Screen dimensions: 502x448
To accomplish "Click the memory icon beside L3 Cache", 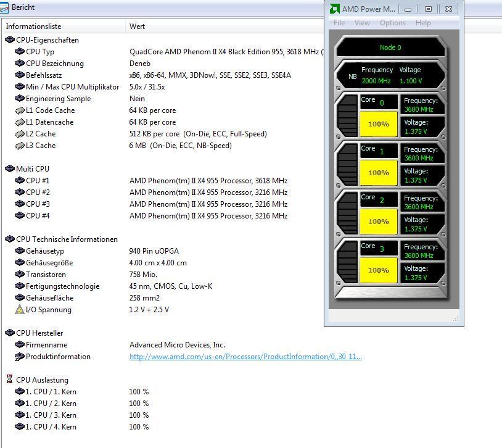I will pyautogui.click(x=20, y=146).
